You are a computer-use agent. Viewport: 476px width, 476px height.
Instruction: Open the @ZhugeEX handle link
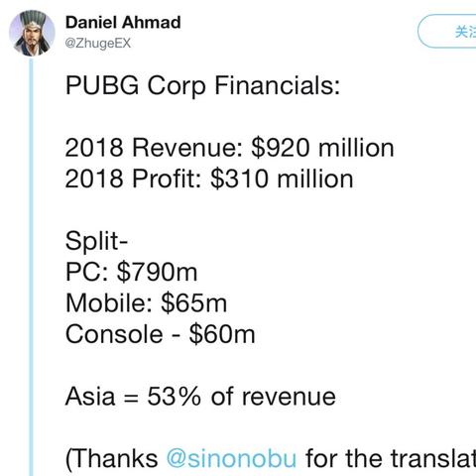pyautogui.click(x=98, y=44)
